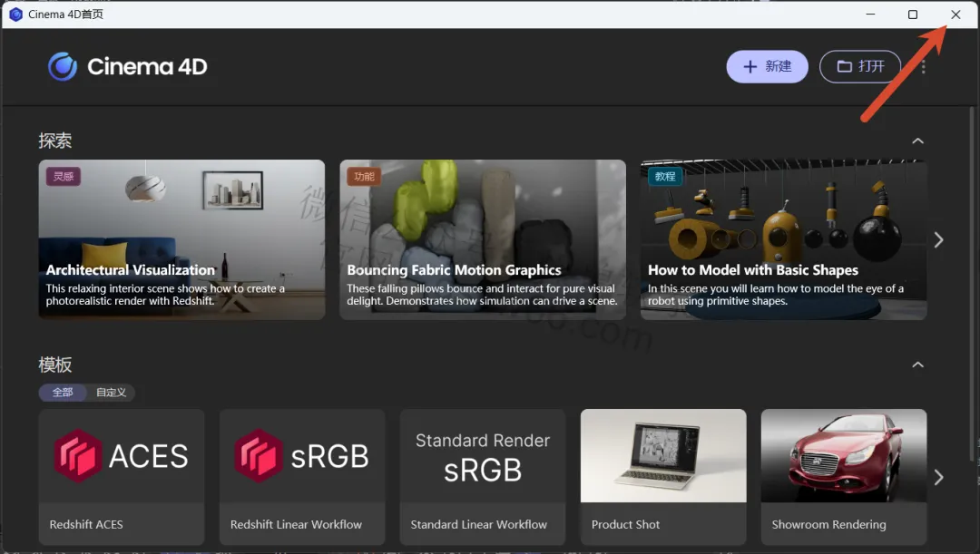Click the Product Shot label text
This screenshot has height=554, width=980.
coord(625,525)
